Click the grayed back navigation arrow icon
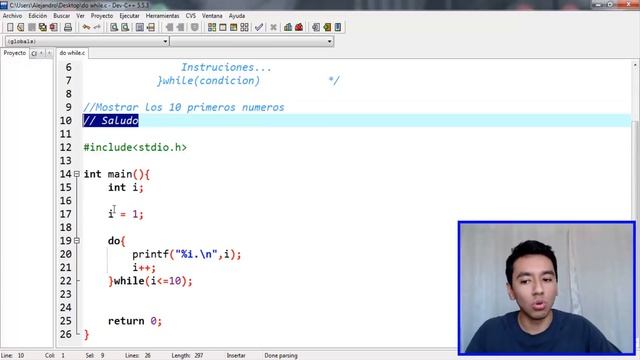 click(x=169, y=27)
